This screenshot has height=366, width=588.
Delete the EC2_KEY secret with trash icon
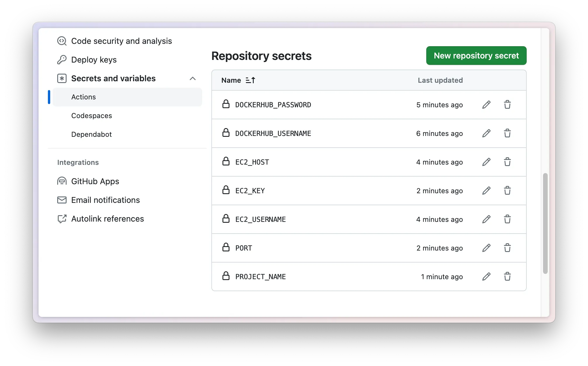(507, 191)
